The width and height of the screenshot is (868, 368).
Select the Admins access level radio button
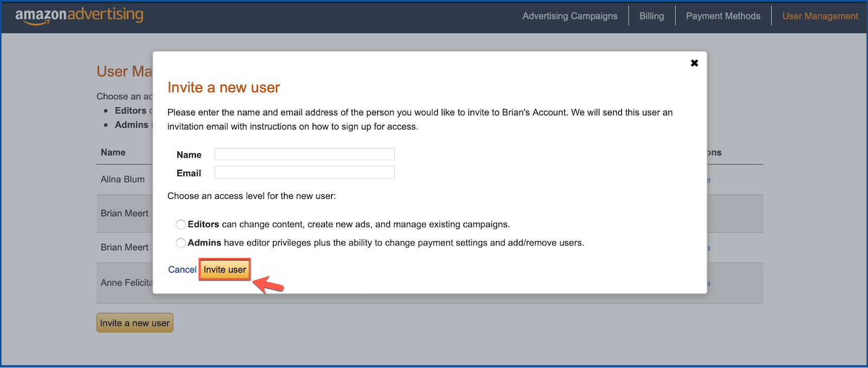coord(181,243)
